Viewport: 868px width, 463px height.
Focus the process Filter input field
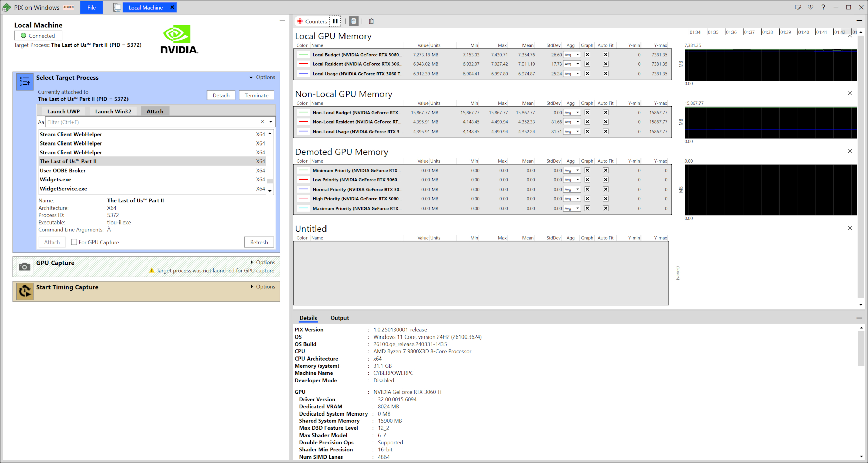(153, 122)
